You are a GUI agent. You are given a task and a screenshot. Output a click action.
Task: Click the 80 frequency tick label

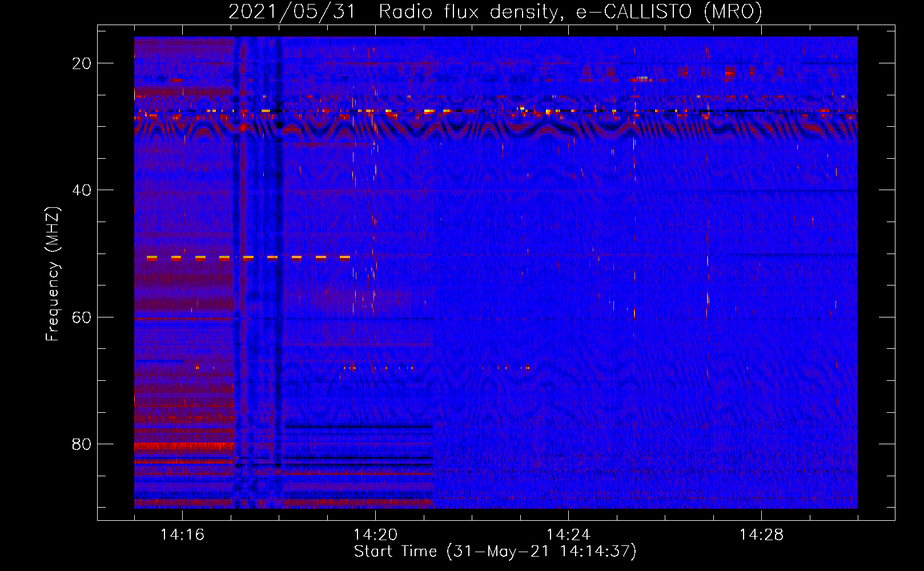[82, 444]
